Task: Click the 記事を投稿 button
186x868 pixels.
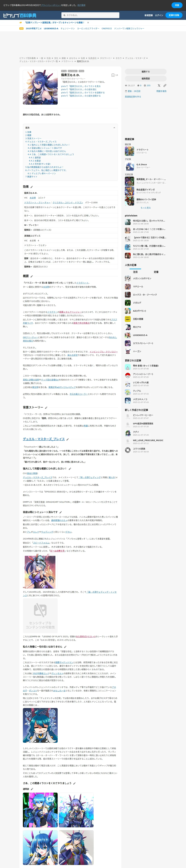Action: (174, 15)
